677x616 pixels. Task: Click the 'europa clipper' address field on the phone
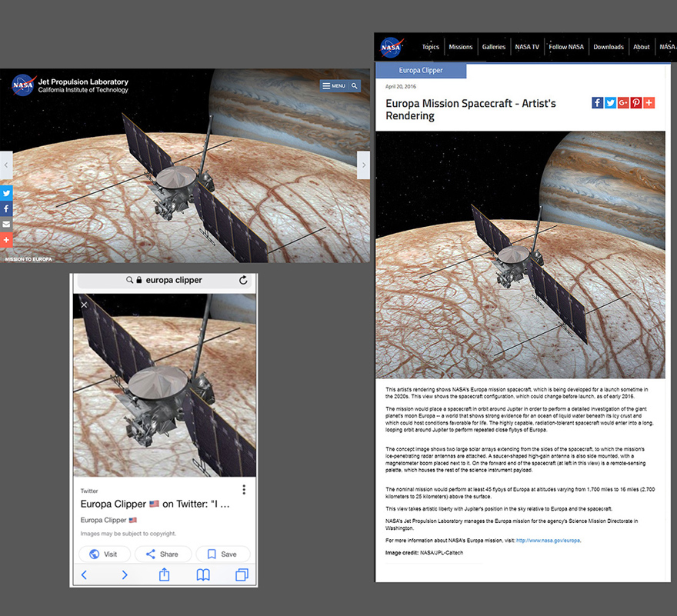164,281
